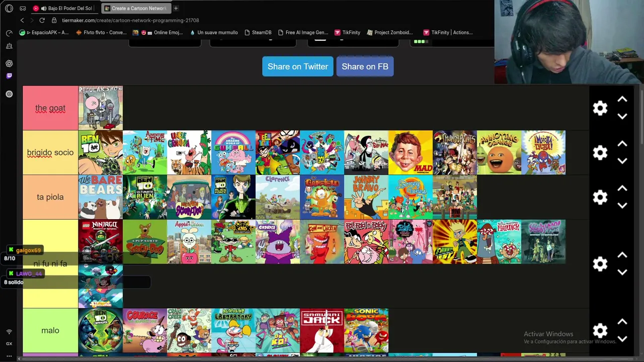Move ni fu ni fa row up
The width and height of the screenshot is (644, 362).
tap(622, 255)
